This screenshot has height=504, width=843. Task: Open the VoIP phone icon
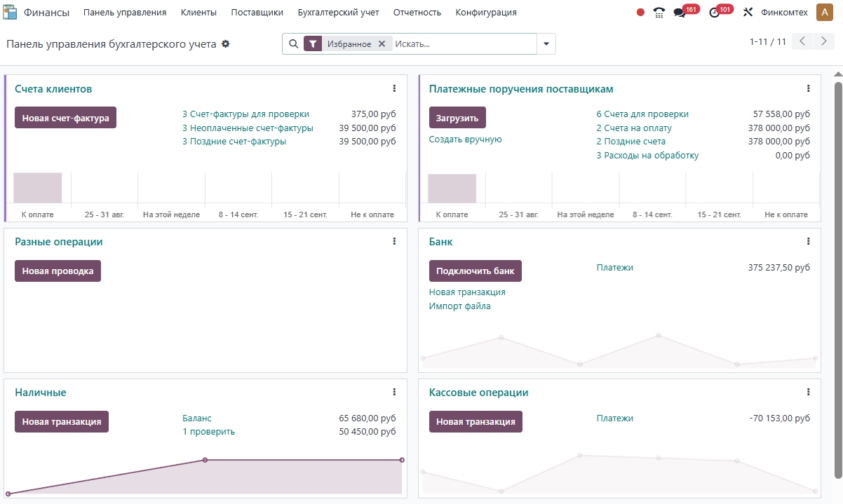click(659, 13)
